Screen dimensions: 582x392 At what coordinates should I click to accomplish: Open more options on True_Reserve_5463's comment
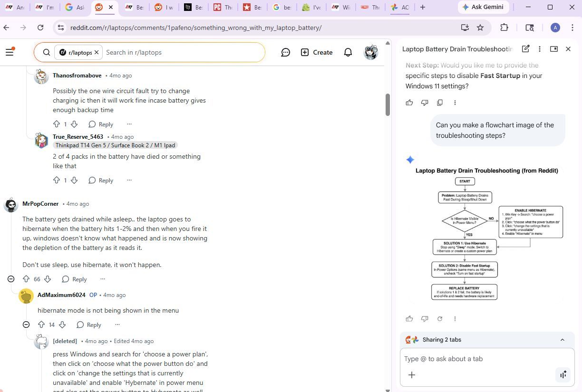[x=129, y=180]
